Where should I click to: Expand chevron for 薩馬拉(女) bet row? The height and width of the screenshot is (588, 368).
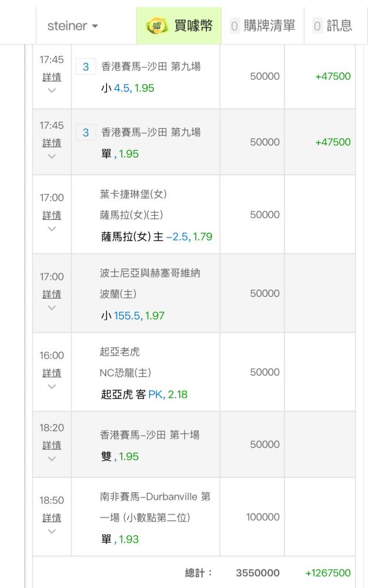pyautogui.click(x=52, y=229)
